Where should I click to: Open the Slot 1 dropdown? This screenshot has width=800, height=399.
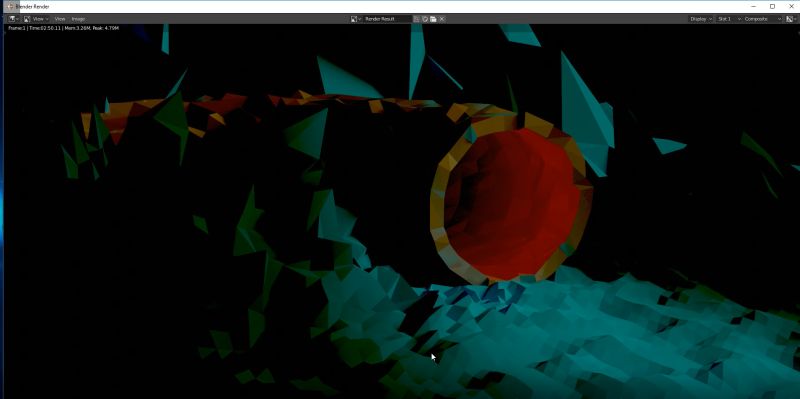pos(729,19)
